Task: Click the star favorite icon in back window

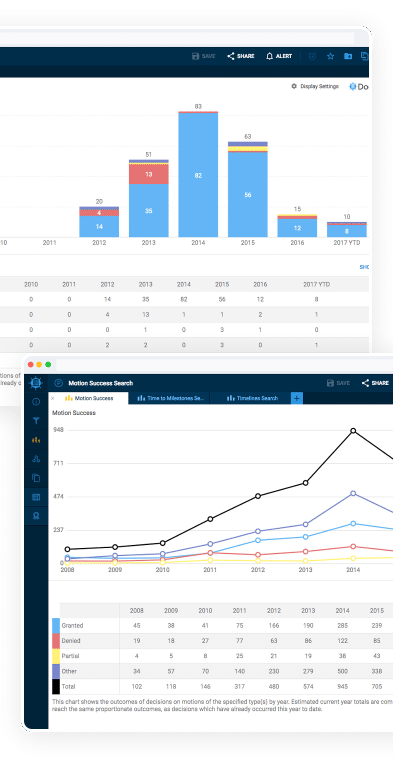Action: (330, 56)
